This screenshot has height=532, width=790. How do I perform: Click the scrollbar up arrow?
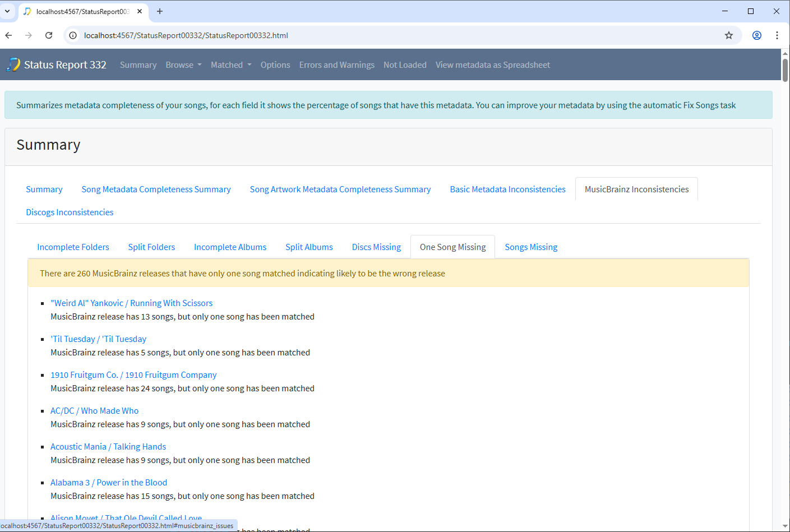coord(785,53)
